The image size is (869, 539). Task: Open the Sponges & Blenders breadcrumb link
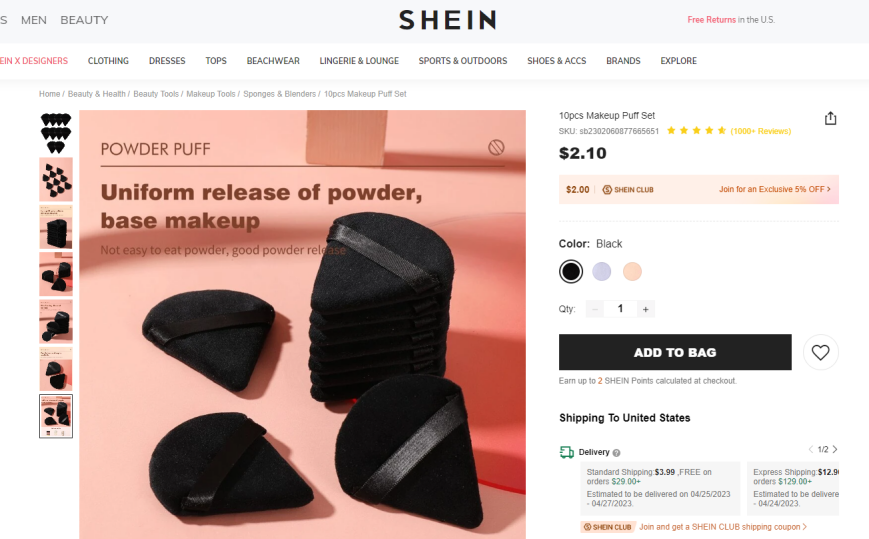coord(279,94)
